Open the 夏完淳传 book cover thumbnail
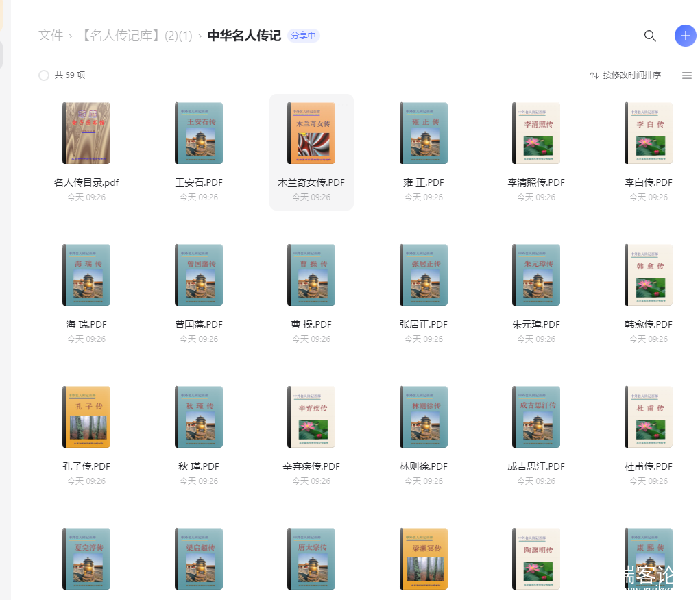The width and height of the screenshot is (700, 600). pos(86,559)
